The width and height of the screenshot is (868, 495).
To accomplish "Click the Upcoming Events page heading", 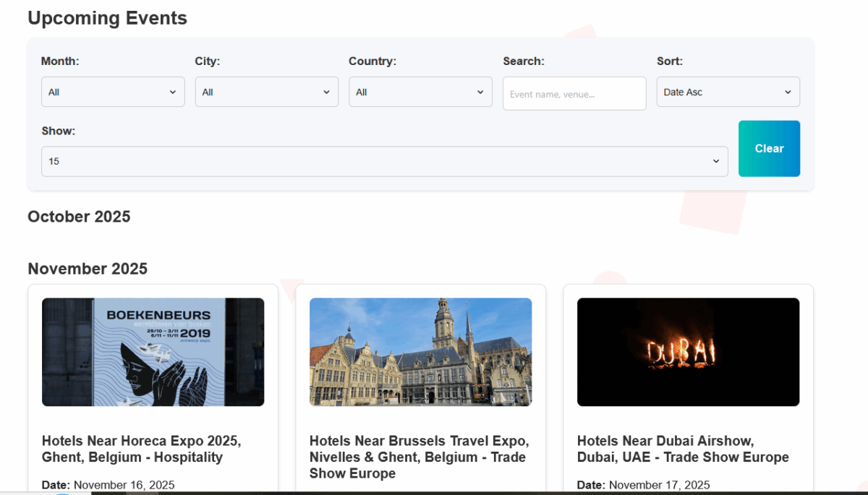I will pyautogui.click(x=107, y=18).
